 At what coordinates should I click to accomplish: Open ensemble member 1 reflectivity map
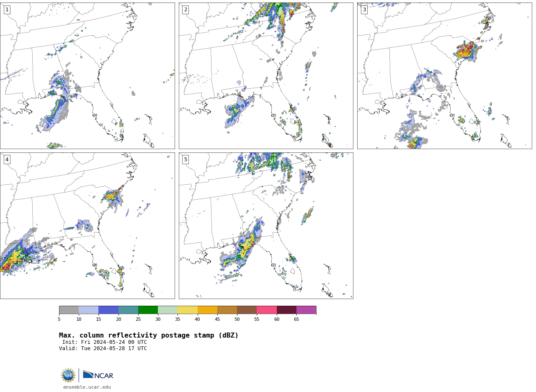click(x=87, y=76)
